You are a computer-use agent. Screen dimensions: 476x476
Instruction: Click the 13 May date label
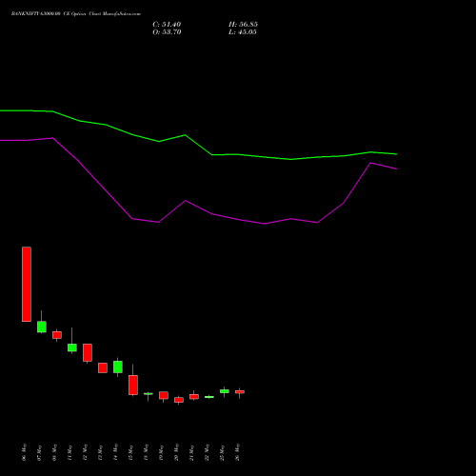(101, 452)
